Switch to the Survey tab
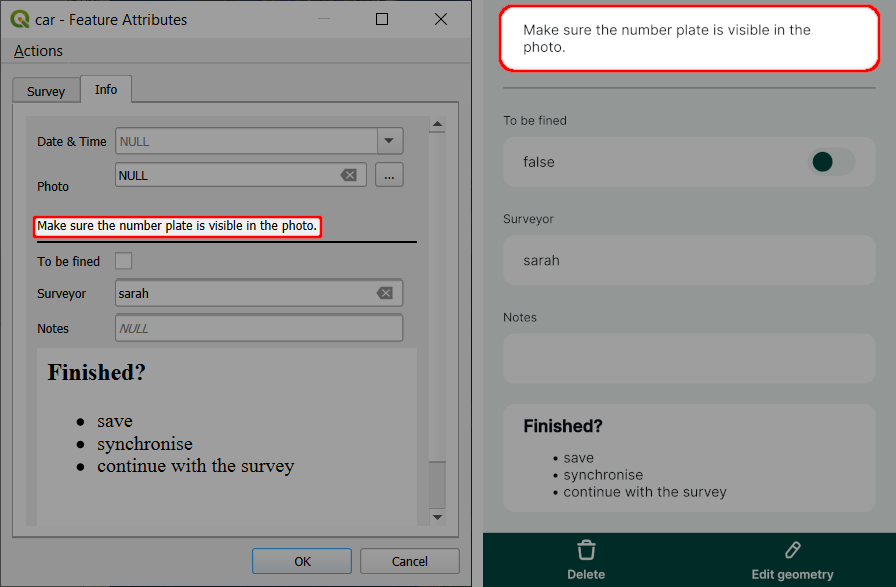This screenshot has width=896, height=587. click(45, 89)
